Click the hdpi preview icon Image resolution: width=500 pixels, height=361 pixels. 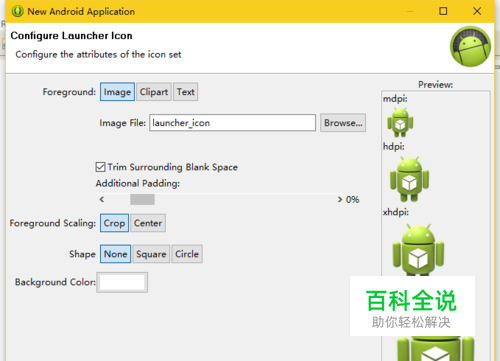(x=409, y=179)
